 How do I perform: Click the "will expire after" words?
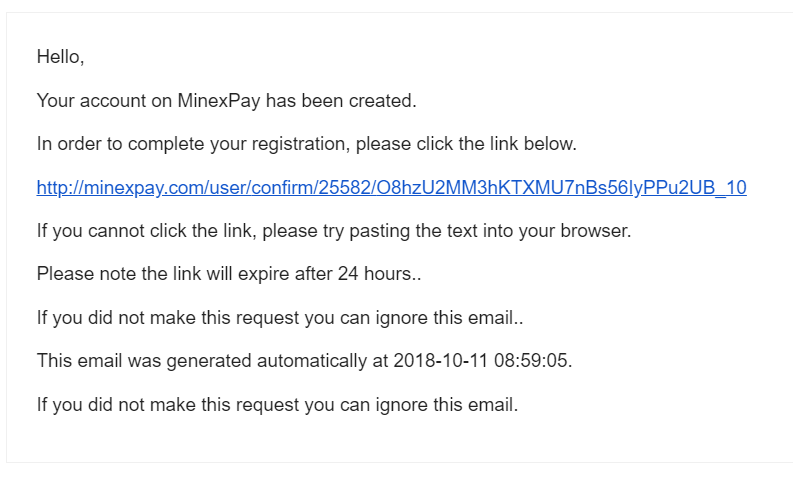coord(262,274)
